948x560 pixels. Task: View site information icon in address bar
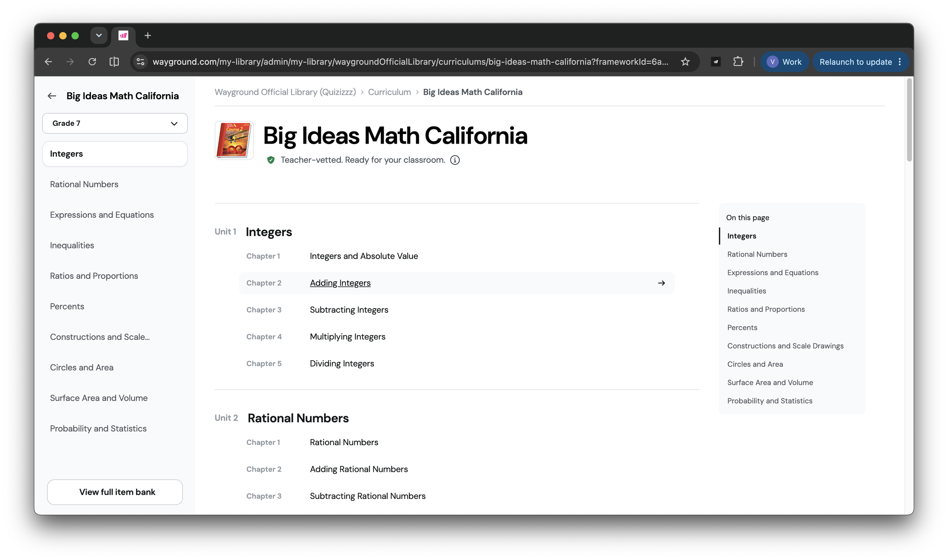coord(140,61)
